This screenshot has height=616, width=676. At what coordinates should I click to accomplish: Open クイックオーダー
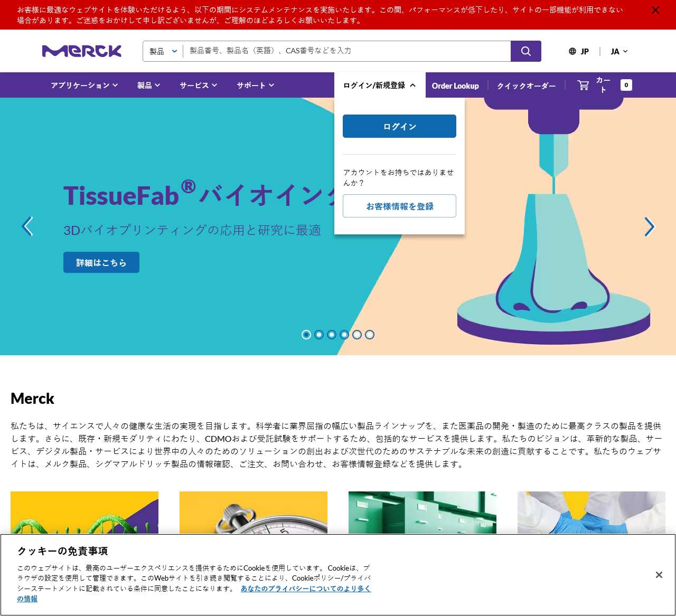click(527, 86)
